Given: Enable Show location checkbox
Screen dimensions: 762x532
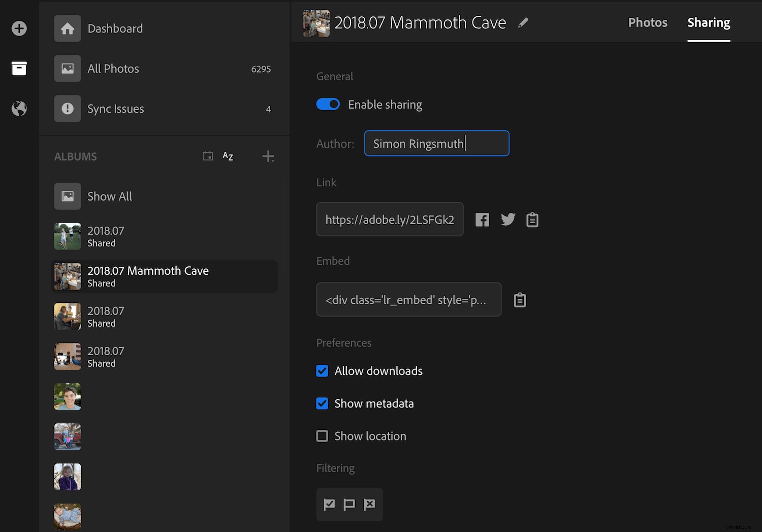Looking at the screenshot, I should [x=322, y=436].
